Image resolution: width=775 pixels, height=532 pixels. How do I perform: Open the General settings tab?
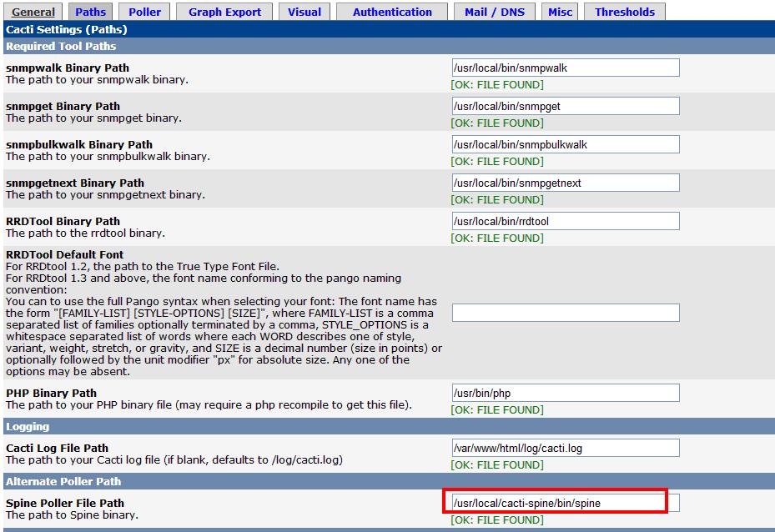coord(33,12)
